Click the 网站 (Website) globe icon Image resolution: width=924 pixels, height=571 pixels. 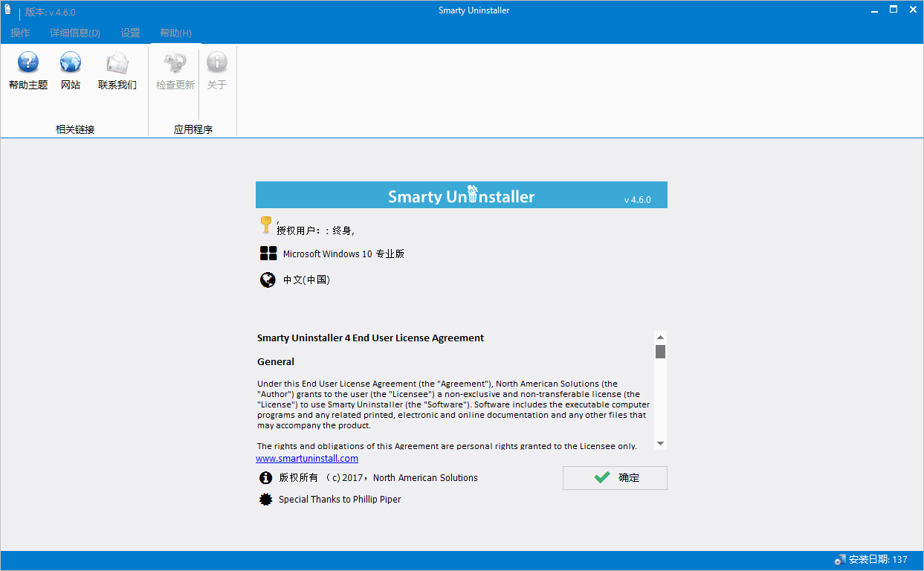[71, 62]
